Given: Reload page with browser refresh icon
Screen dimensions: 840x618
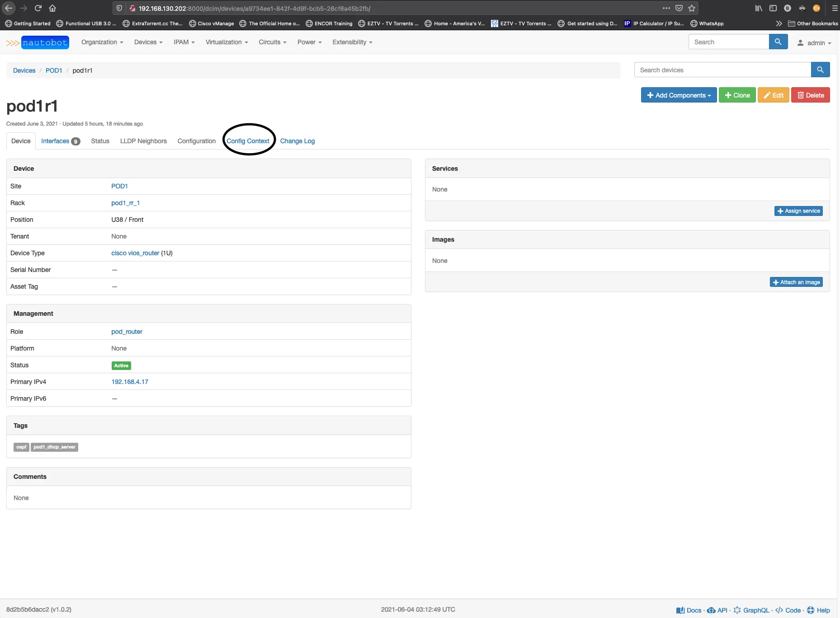Looking at the screenshot, I should pyautogui.click(x=38, y=8).
